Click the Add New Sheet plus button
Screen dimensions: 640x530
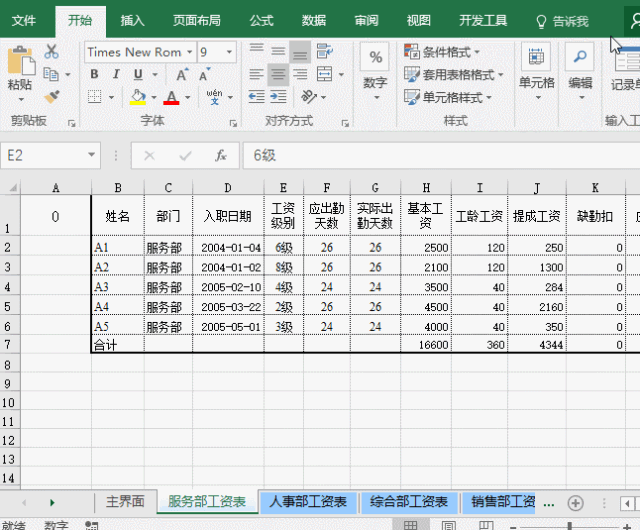[575, 502]
